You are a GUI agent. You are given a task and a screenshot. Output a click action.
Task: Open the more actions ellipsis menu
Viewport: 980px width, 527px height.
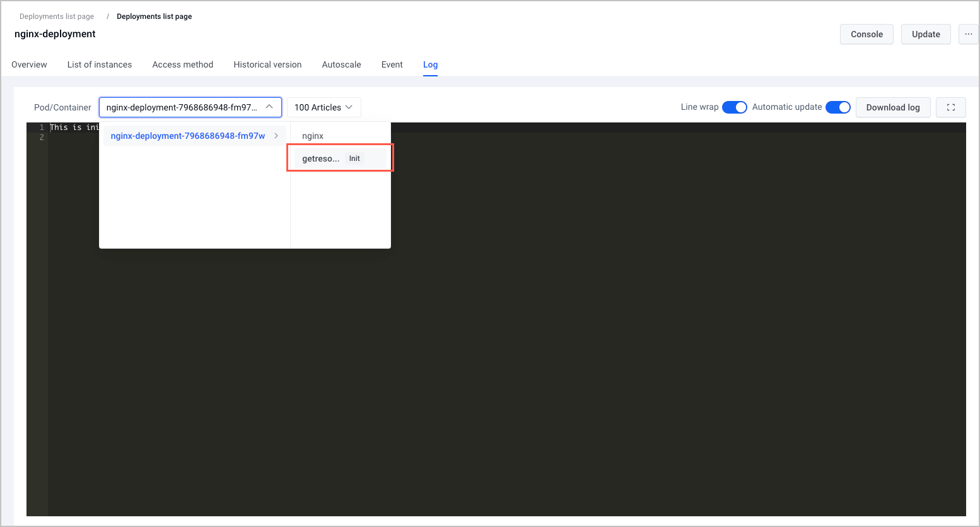[968, 34]
